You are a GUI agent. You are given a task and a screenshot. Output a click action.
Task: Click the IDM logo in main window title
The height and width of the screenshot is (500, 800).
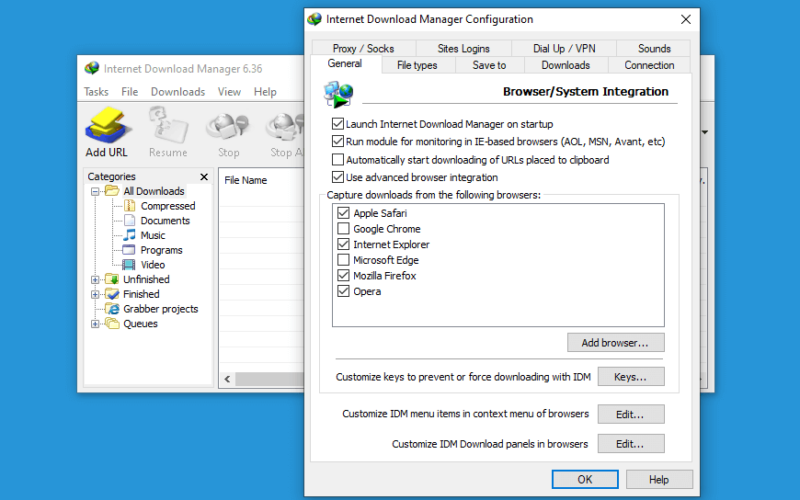pyautogui.click(x=92, y=68)
